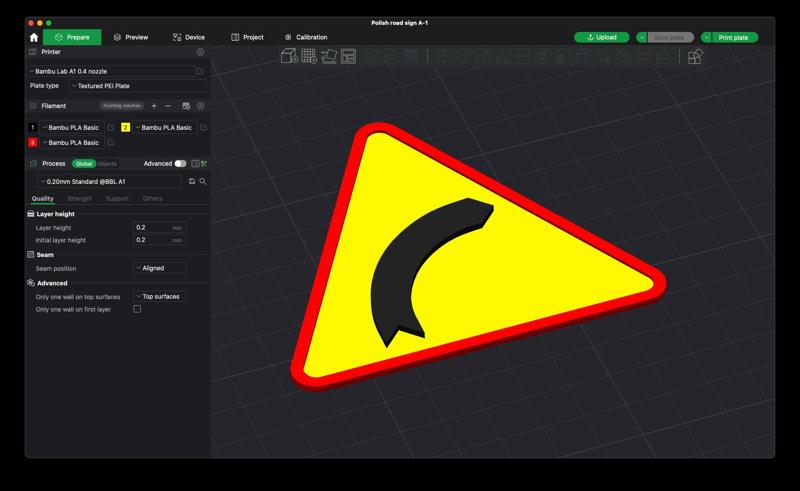Click the Arrange all objects icon

[x=349, y=56]
